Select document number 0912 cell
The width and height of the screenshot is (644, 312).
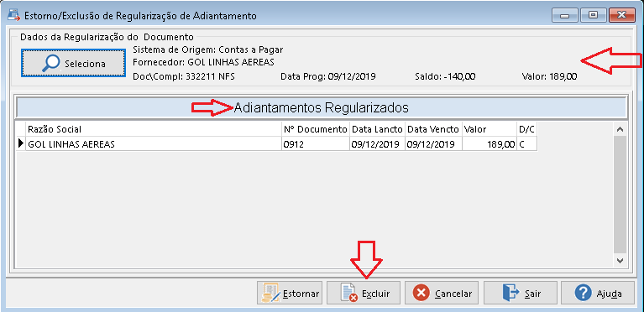click(316, 144)
